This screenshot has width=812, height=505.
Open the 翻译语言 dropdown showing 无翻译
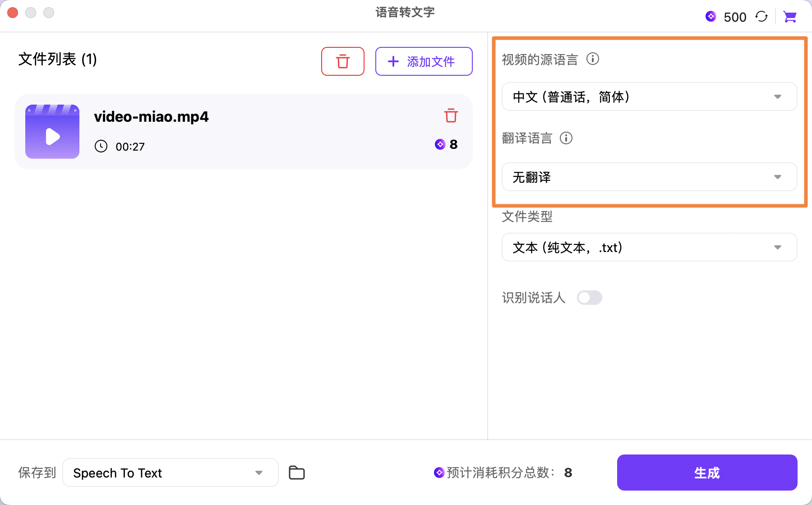(649, 177)
